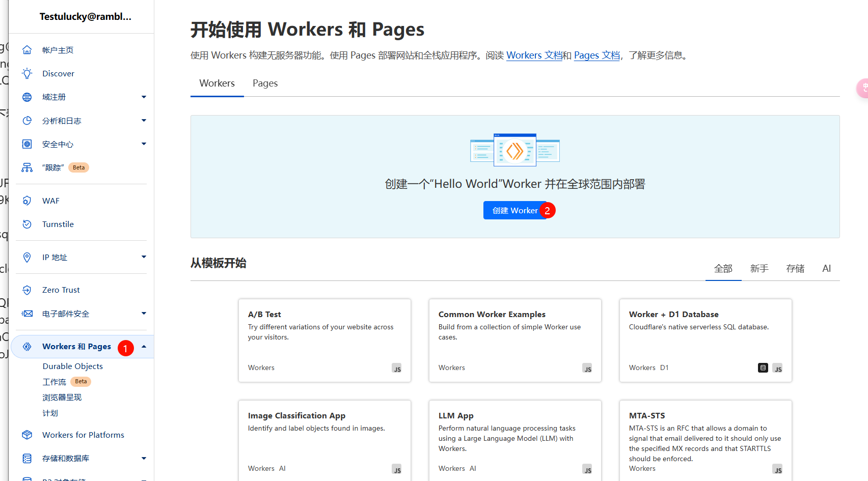Click the database icon beside 存储和数据库
The height and width of the screenshot is (481, 868).
(27, 459)
